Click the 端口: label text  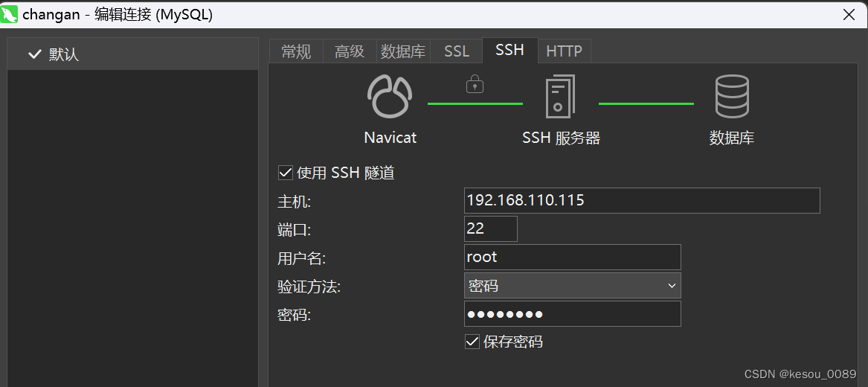(x=294, y=230)
